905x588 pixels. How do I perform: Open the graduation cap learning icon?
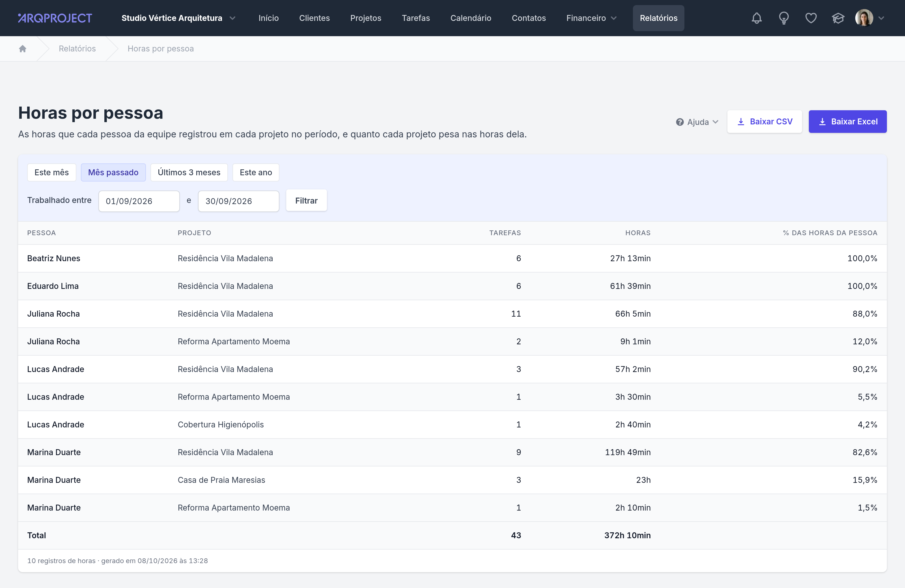(x=838, y=18)
